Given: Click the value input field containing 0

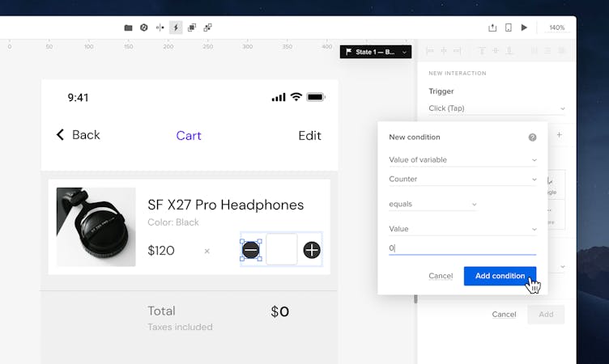Looking at the screenshot, I should (x=462, y=248).
